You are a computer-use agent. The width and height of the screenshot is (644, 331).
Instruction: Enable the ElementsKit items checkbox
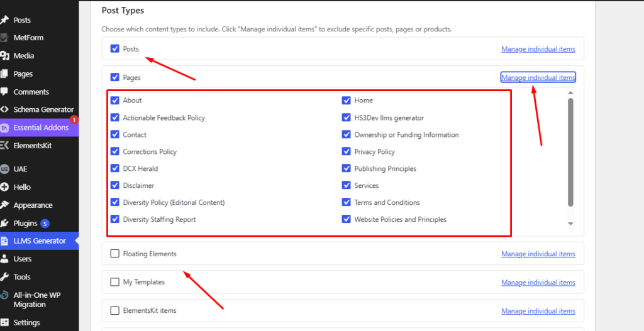(114, 310)
